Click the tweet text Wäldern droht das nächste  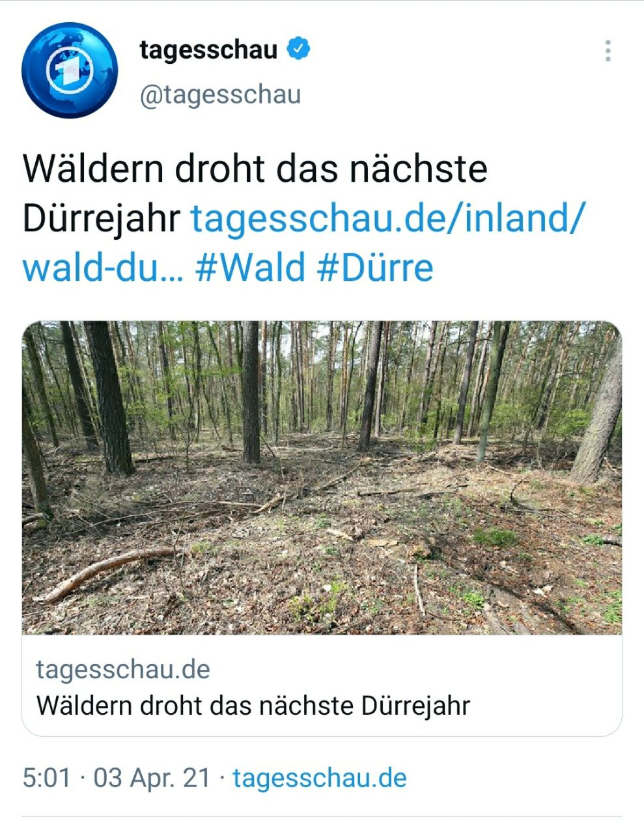click(x=255, y=169)
